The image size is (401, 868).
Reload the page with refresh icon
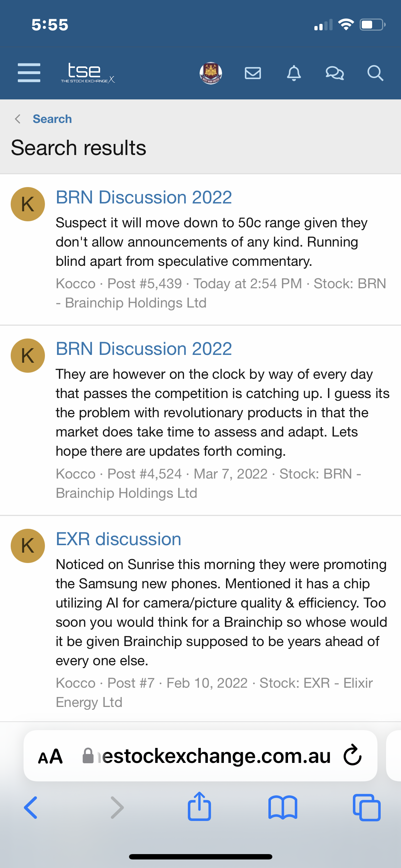(x=353, y=755)
